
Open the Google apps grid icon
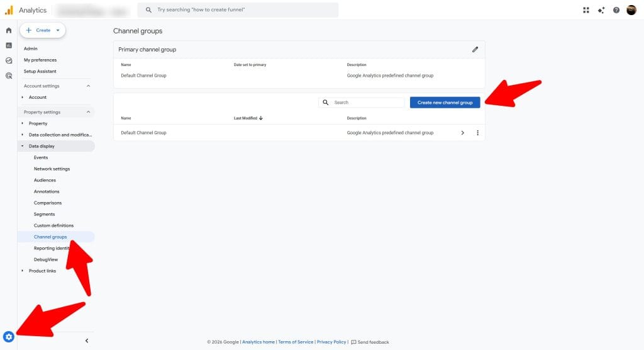click(x=586, y=10)
